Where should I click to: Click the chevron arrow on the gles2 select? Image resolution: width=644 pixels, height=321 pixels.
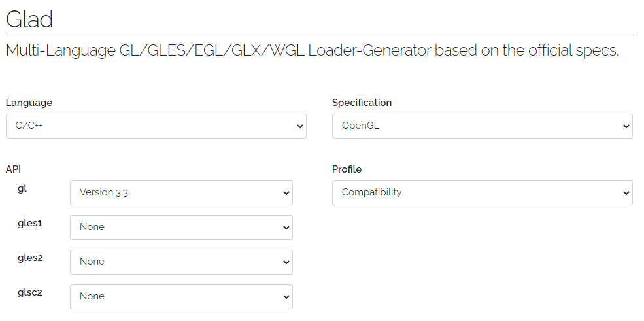coord(286,262)
